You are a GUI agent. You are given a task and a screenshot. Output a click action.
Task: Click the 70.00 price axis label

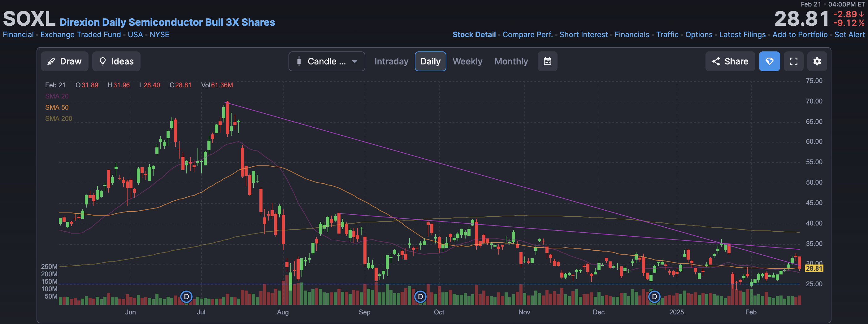coord(814,101)
